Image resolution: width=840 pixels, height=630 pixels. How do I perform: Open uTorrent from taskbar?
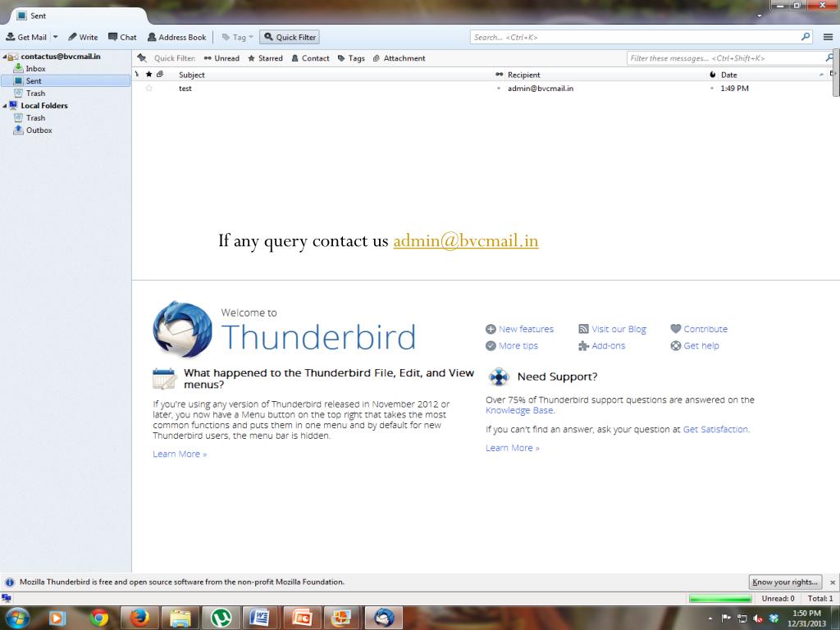point(221,619)
